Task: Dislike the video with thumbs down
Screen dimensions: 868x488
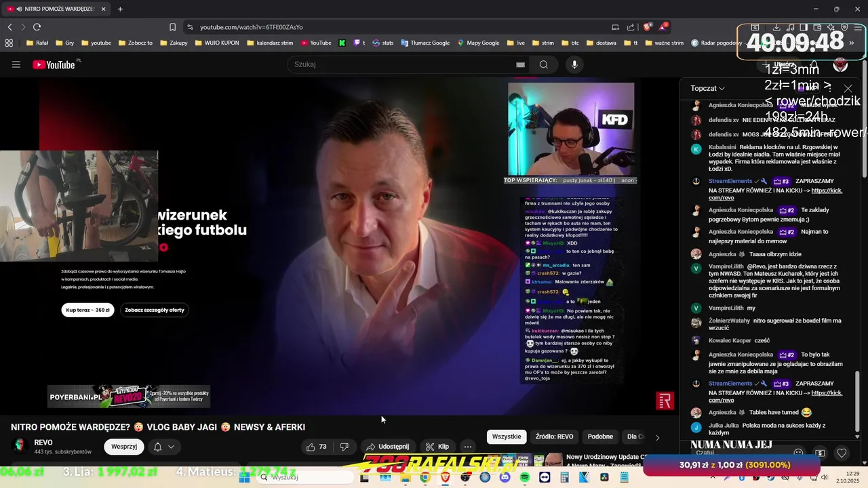Action: coord(344,447)
